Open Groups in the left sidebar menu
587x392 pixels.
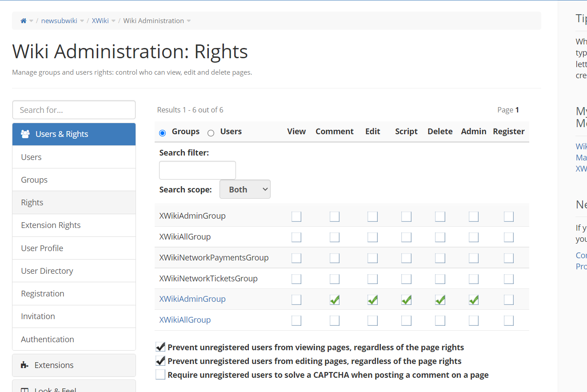(x=74, y=180)
